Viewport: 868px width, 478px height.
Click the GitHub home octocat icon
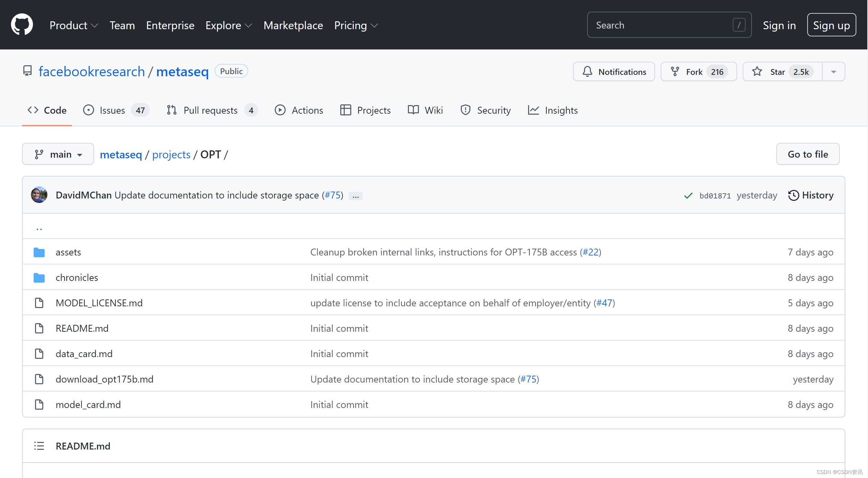click(22, 25)
